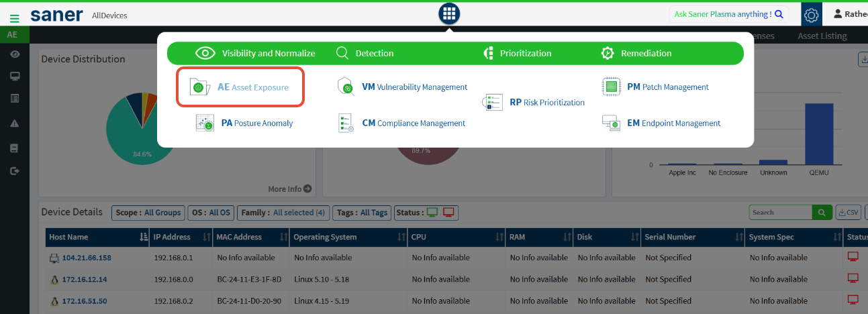Select EM Endpoint Management entry

673,123
